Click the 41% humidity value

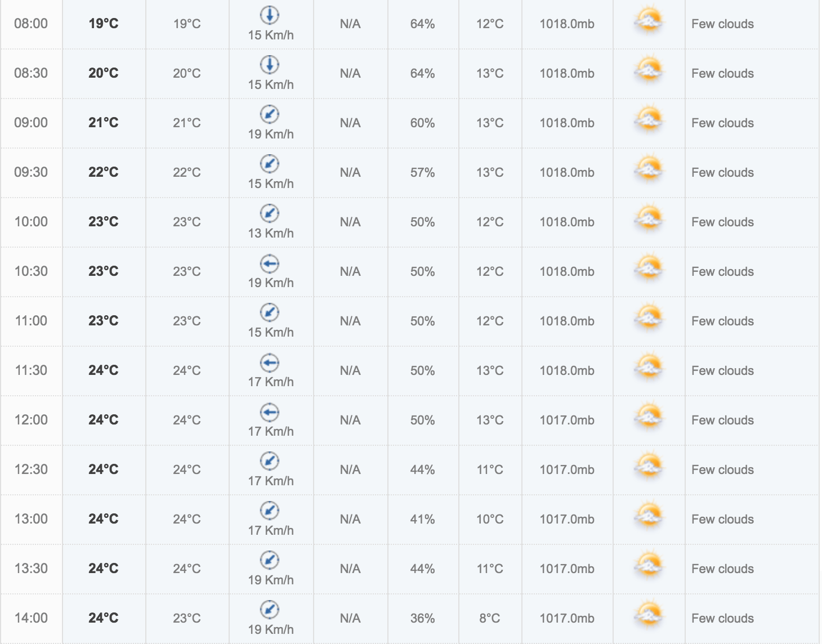click(x=422, y=519)
